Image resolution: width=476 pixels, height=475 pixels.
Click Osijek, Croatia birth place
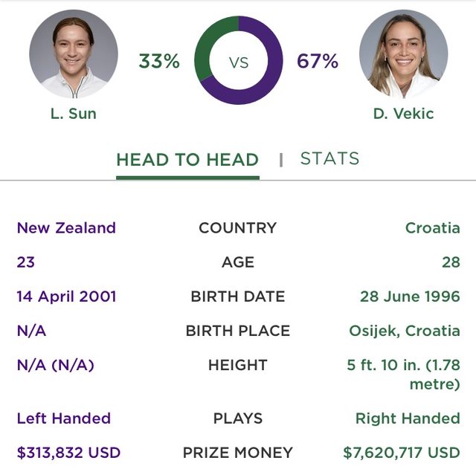coord(405,331)
